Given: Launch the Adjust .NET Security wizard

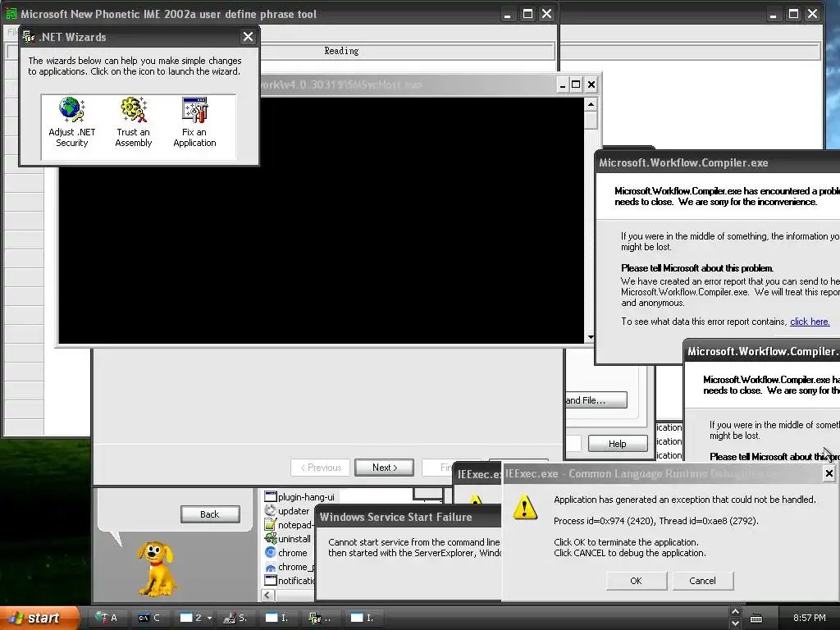Looking at the screenshot, I should (72, 122).
